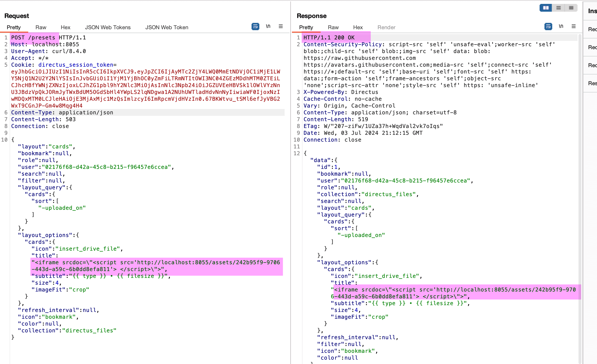
Task: Open the JSON Web Tokens request tab
Action: [108, 27]
